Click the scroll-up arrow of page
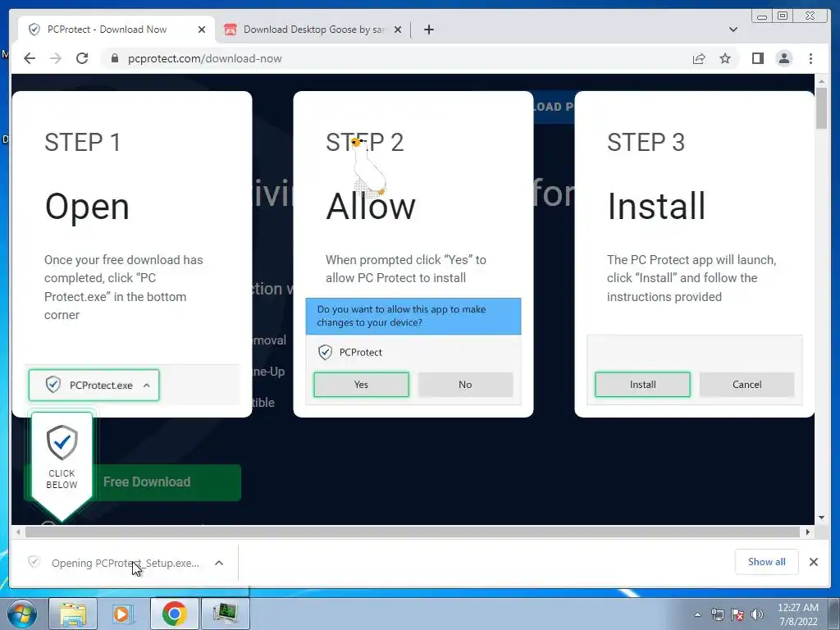The image size is (840, 630). pos(822,81)
